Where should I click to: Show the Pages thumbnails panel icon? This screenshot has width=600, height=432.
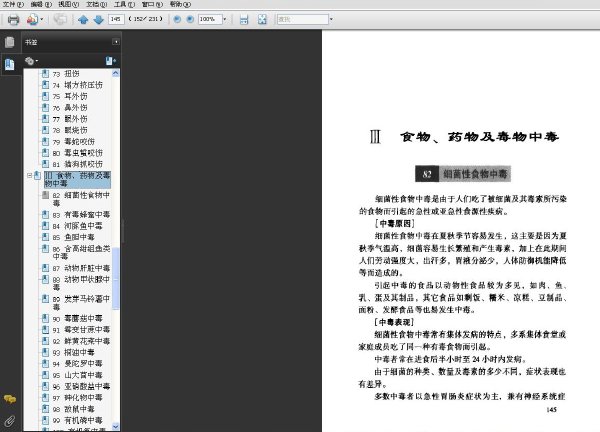[10, 42]
